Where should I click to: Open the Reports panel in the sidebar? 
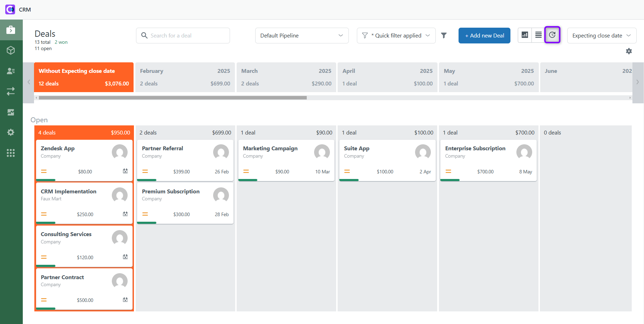(11, 112)
